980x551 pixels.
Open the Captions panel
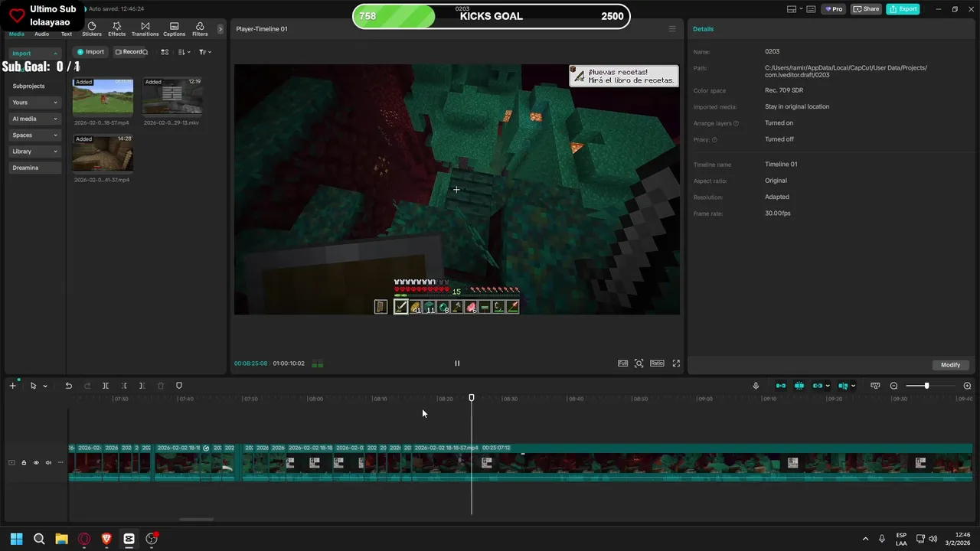(x=174, y=29)
